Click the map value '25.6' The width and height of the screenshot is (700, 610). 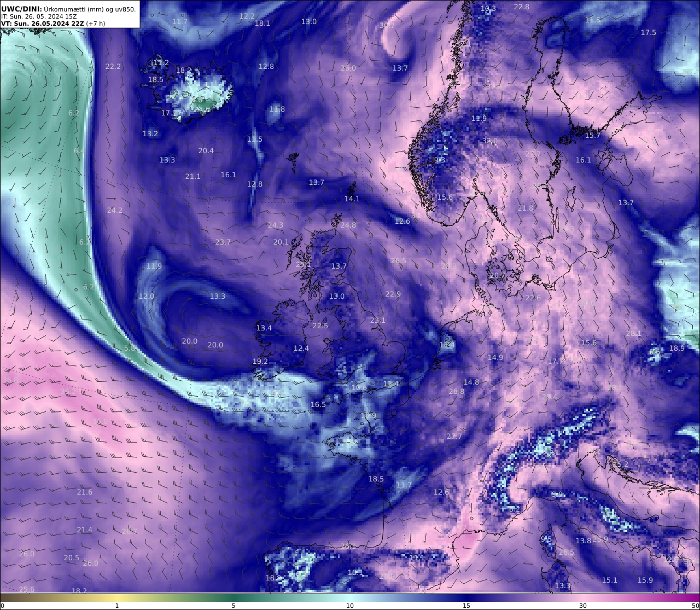27,590
